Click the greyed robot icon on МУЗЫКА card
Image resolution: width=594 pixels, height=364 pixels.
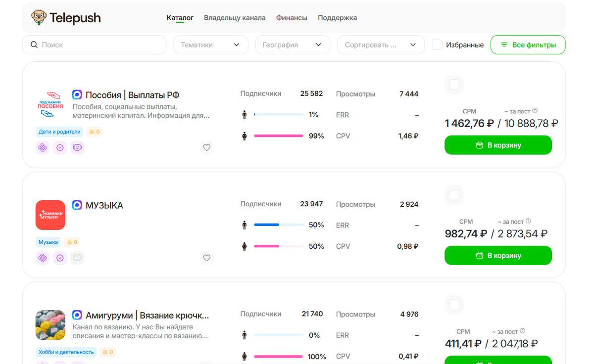(77, 258)
